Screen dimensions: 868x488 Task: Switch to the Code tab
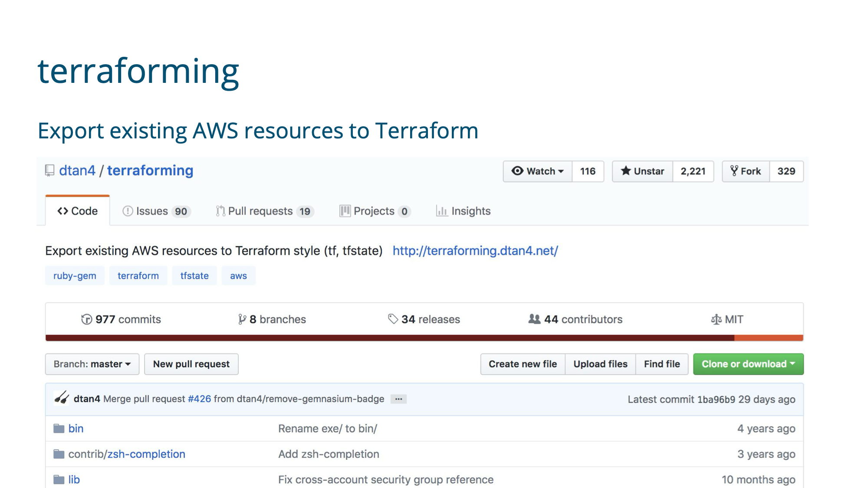pos(78,211)
